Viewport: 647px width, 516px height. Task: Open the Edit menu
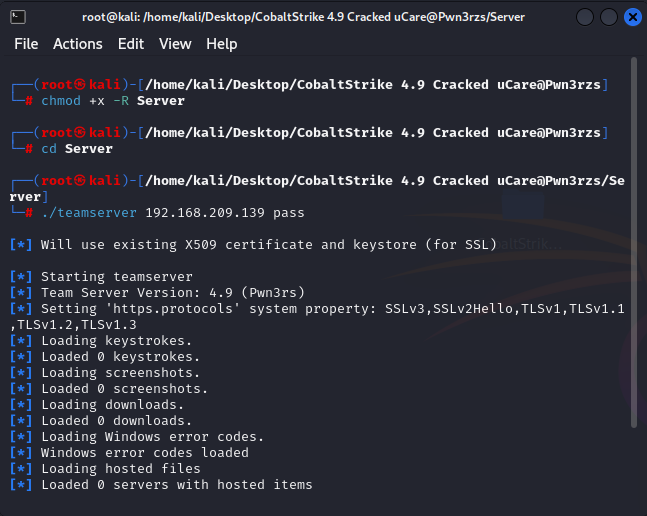pos(131,44)
